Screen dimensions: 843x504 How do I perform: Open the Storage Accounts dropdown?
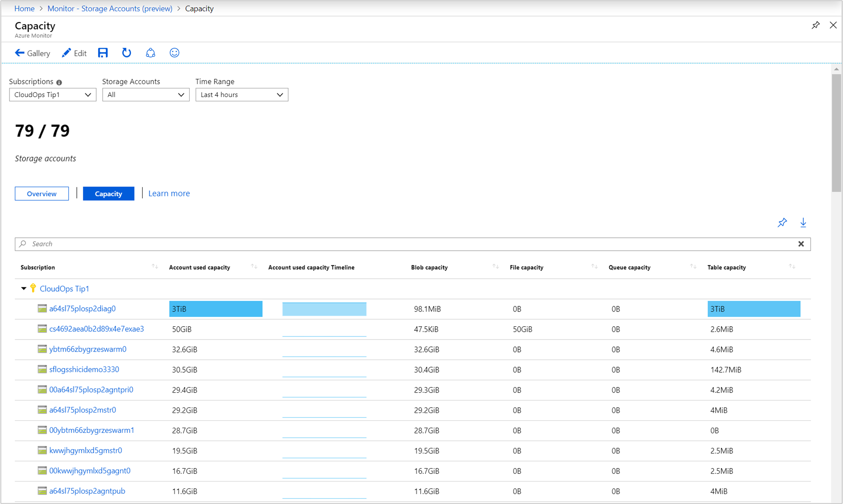pyautogui.click(x=146, y=94)
